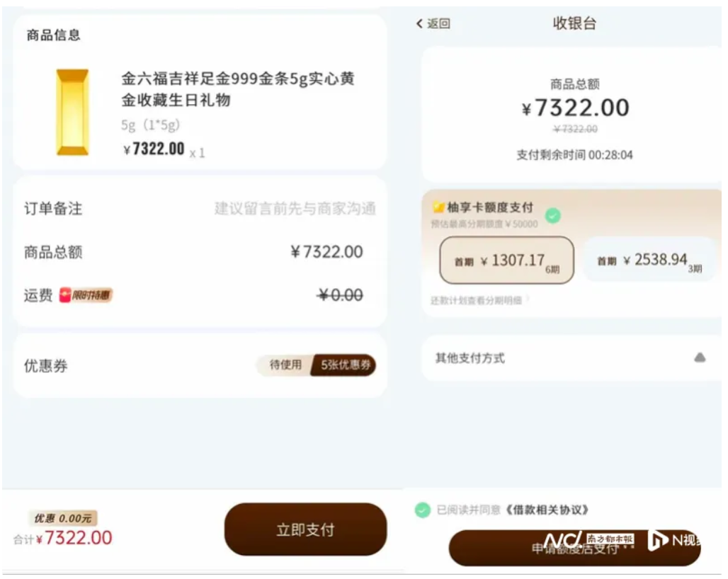The image size is (728, 579).
Task: Select 柚享卡额度支付 green checkmark
Action: tap(553, 215)
